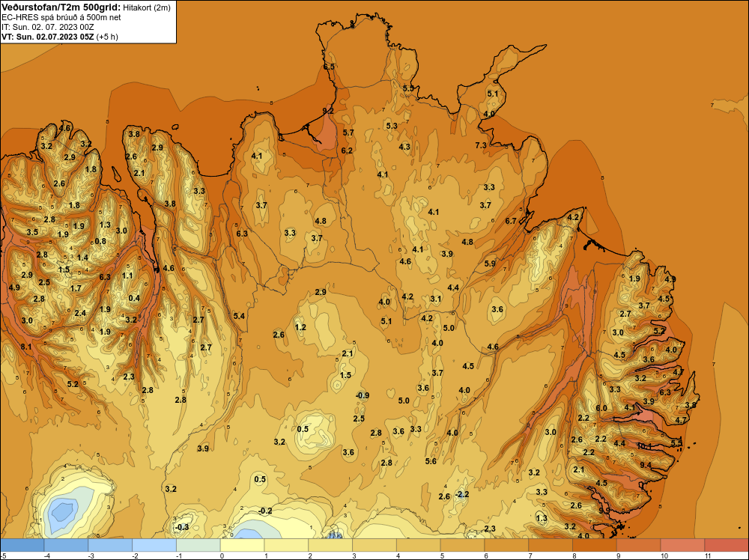
Task: Click the 9.2 temperature value on the map
Action: 328,111
